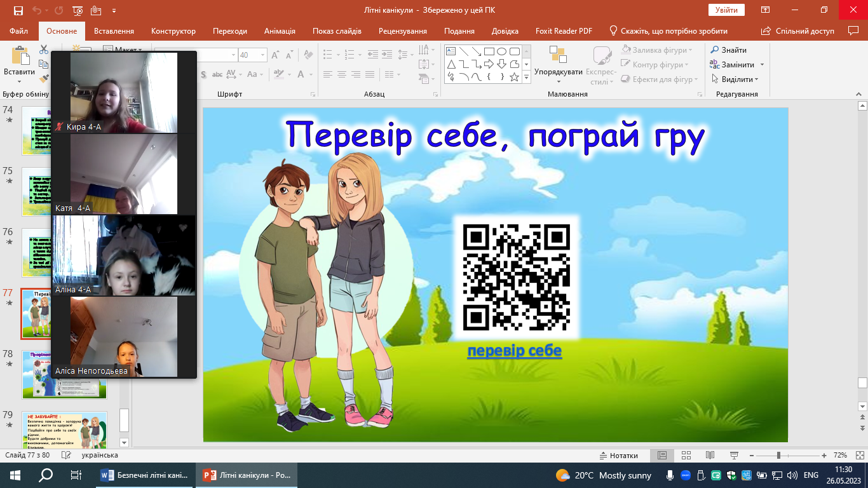
Task: Open the перевір себе hyperlink on slide
Action: tap(515, 351)
